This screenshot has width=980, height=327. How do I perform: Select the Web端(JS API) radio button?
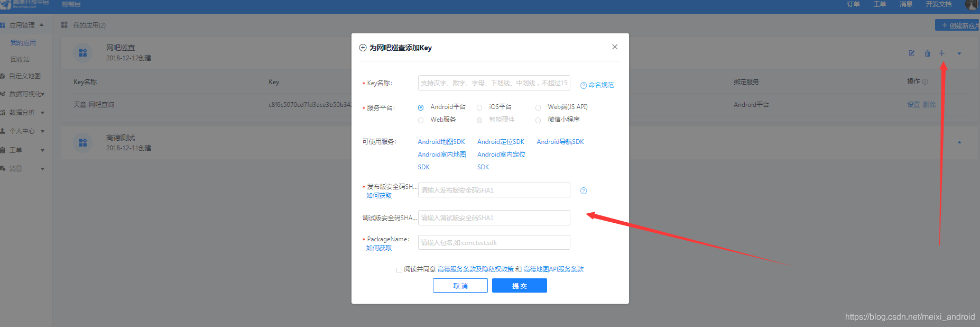coord(538,107)
